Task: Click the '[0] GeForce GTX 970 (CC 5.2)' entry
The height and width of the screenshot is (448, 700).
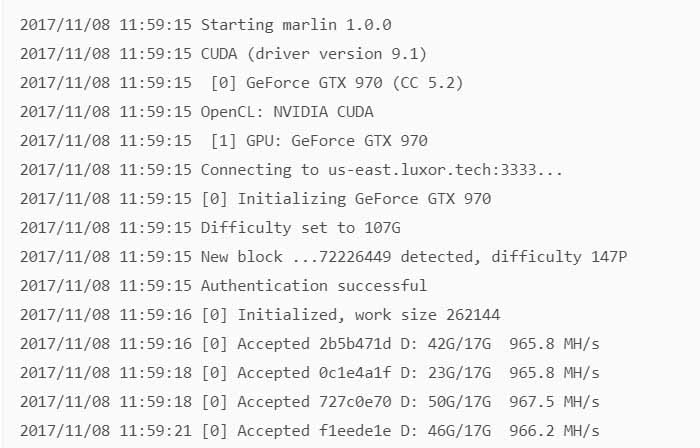Action: pos(337,83)
